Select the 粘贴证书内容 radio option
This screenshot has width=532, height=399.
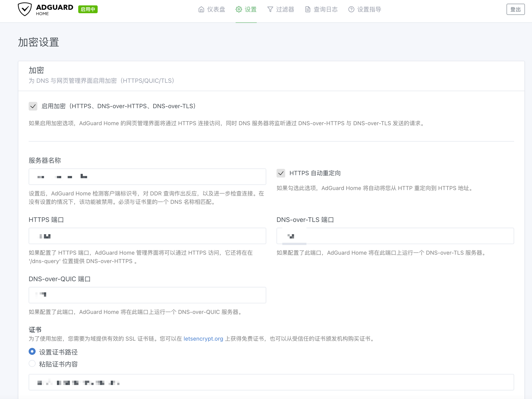tap(32, 364)
